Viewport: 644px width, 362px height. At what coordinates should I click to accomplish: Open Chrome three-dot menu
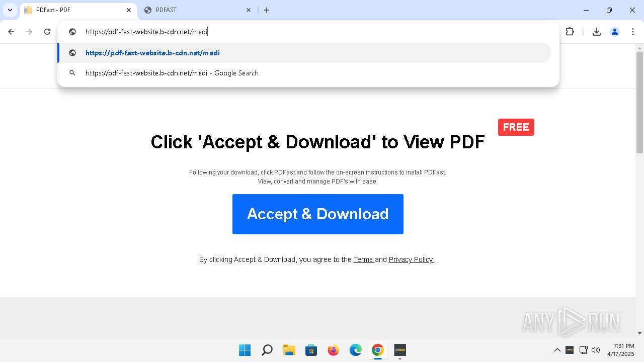(x=633, y=32)
